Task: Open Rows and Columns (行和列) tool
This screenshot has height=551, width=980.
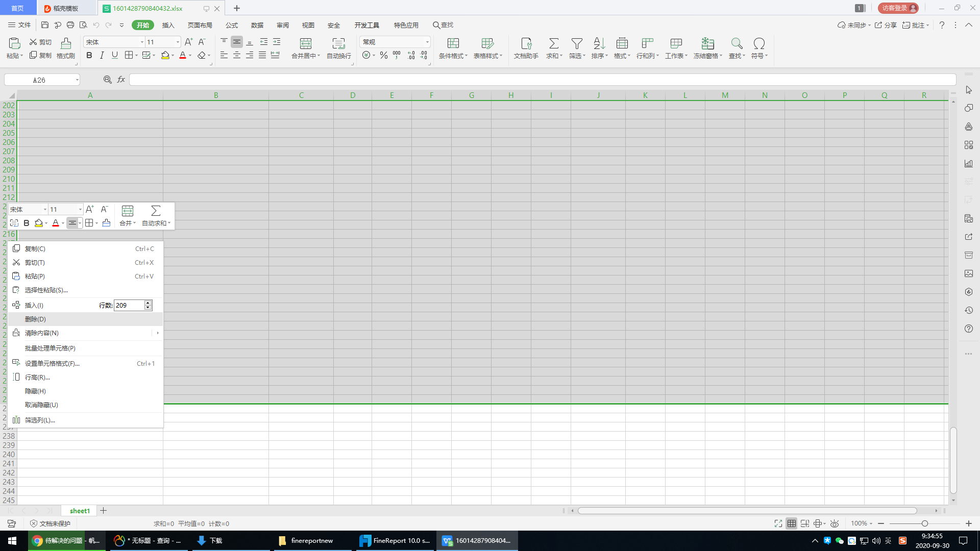Action: coord(648,48)
